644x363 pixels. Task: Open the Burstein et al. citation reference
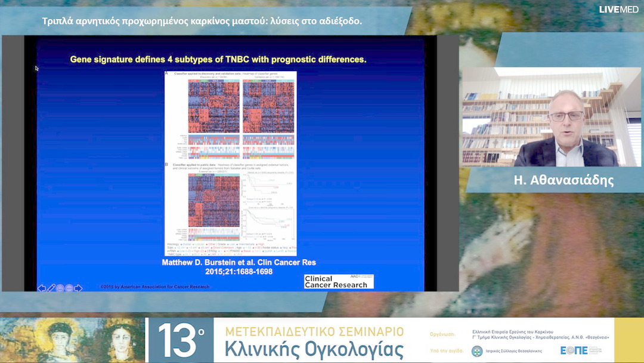(x=239, y=266)
